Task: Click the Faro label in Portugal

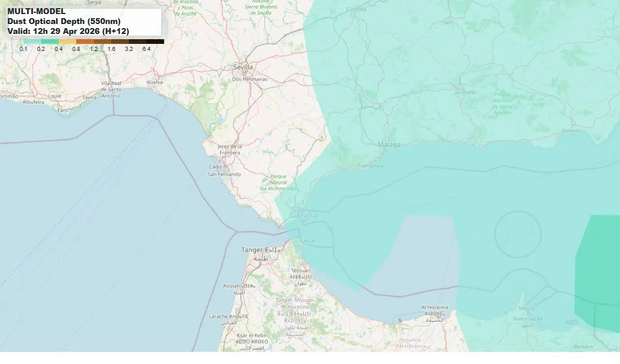Action: coord(64,109)
